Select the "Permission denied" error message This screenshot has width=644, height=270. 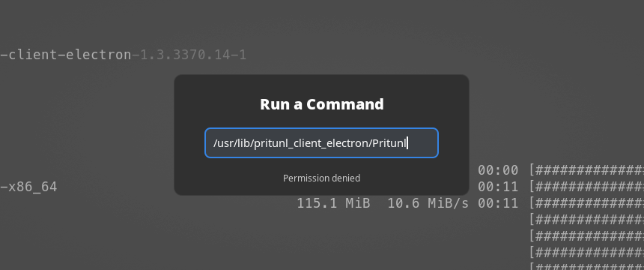point(321,178)
